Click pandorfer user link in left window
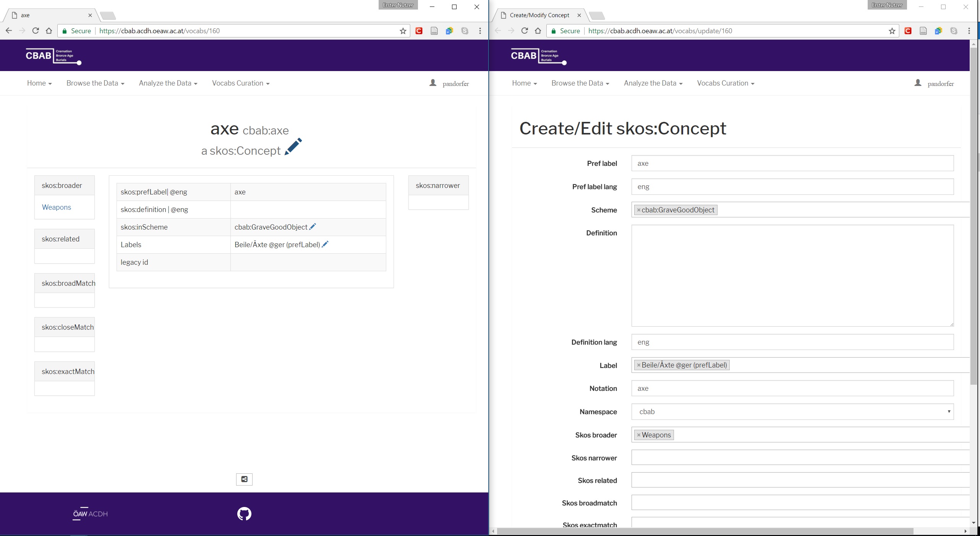Image resolution: width=980 pixels, height=536 pixels. point(455,84)
